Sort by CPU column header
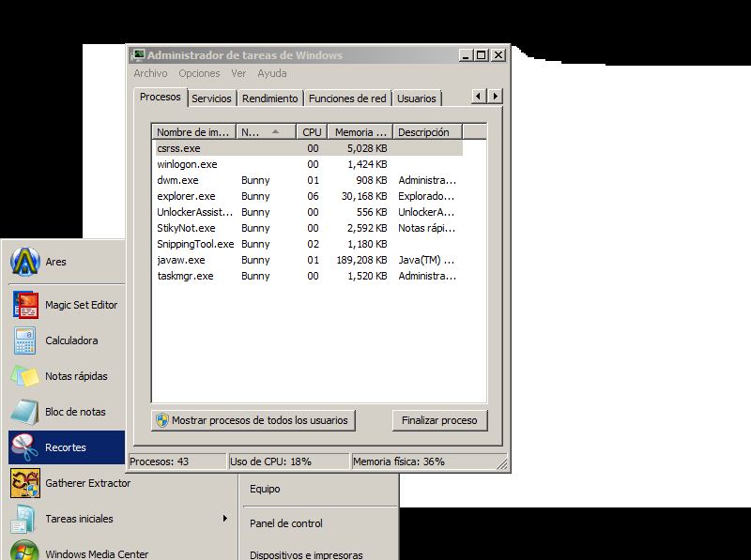Image resolution: width=751 pixels, height=560 pixels. point(312,132)
